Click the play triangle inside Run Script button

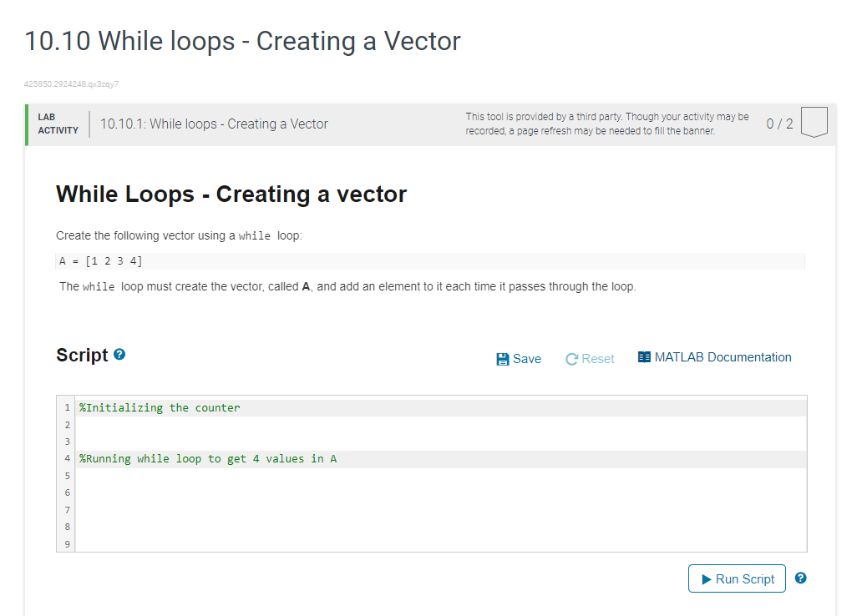tap(707, 578)
